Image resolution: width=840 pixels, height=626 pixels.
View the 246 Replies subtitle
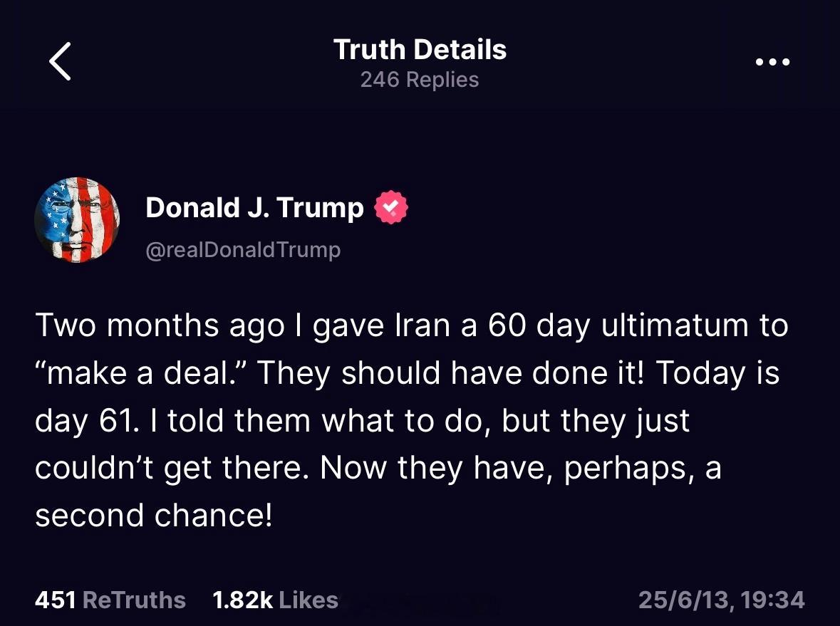click(x=420, y=79)
